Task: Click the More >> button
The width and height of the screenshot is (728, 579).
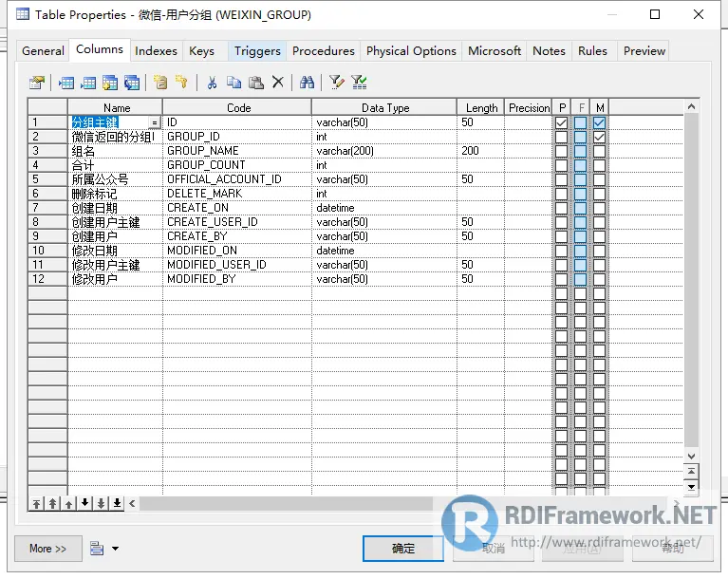Action: click(48, 549)
